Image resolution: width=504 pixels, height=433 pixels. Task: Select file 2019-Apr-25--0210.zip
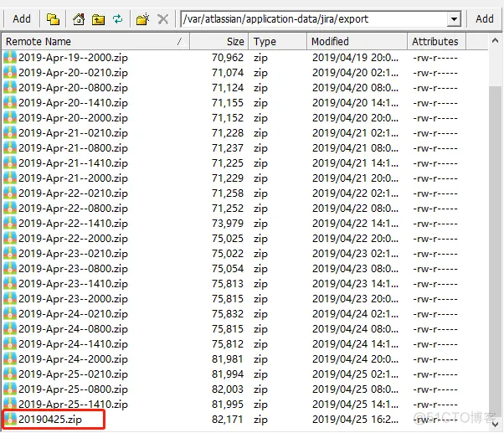click(73, 374)
